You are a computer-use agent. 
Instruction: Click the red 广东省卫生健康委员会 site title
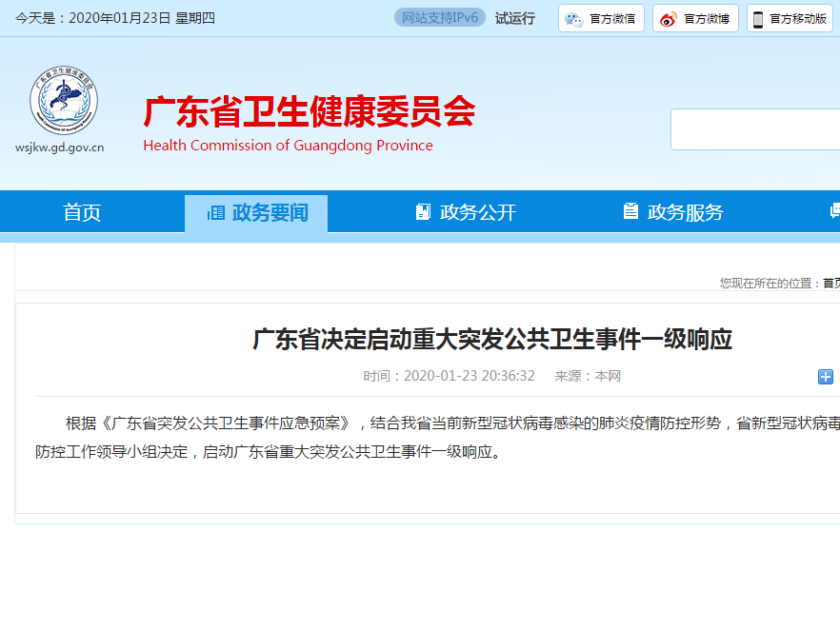pyautogui.click(x=309, y=112)
